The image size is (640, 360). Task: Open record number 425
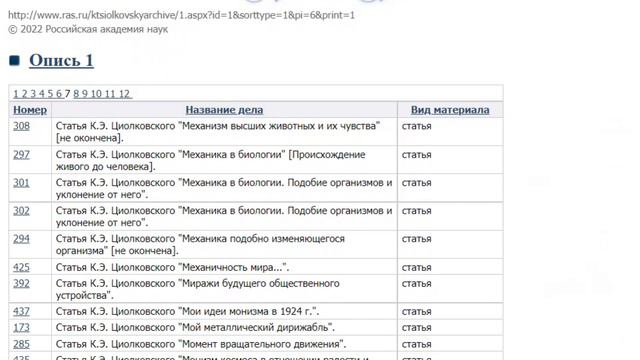21,267
